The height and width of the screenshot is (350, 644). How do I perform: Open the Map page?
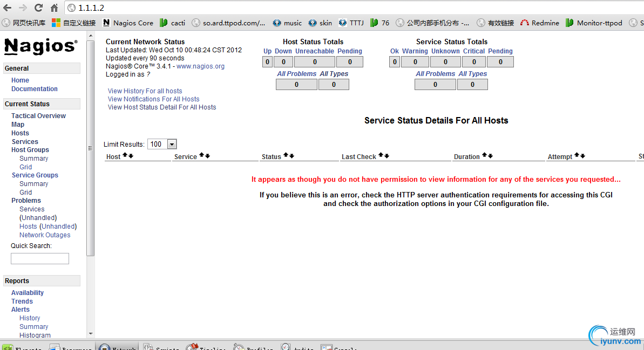click(x=18, y=125)
